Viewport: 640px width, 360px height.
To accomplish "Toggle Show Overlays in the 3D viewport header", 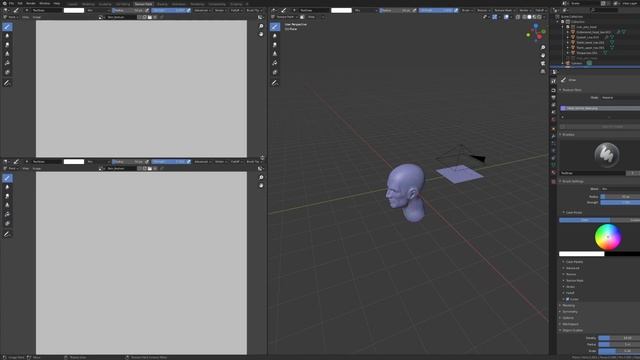I will pos(507,17).
